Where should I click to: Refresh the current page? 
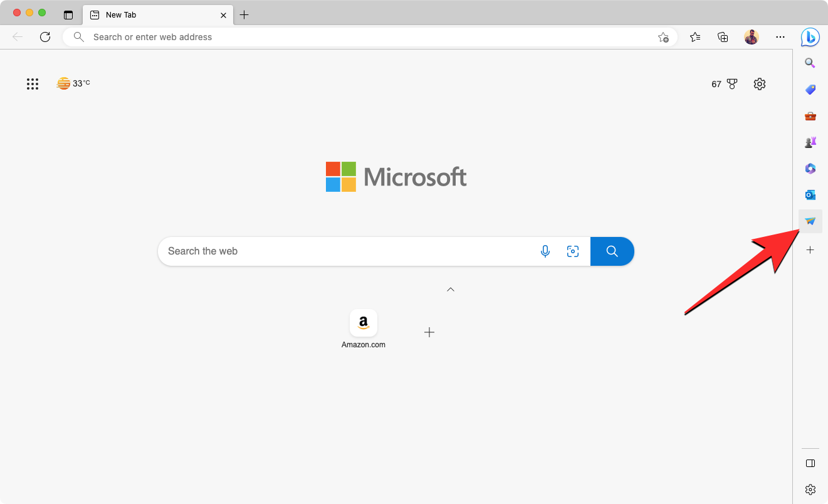(45, 37)
